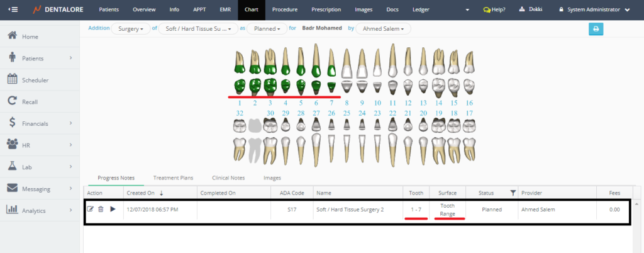Go to Lab flask icon in sidebar
644x253 pixels.
[12, 166]
